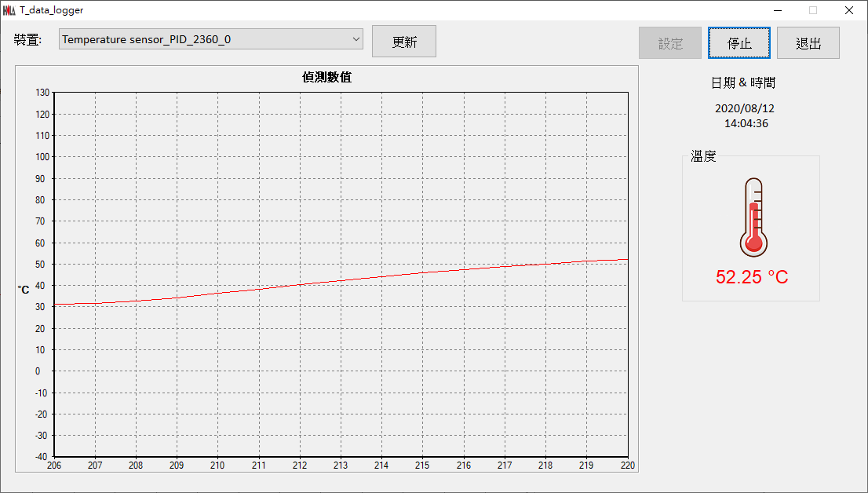
Task: Click the disabled 設定 settings button
Action: pyautogui.click(x=670, y=42)
